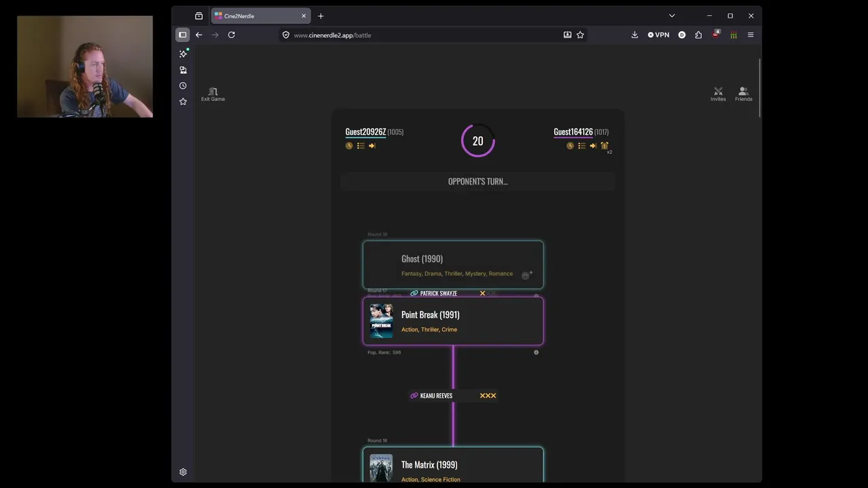The width and height of the screenshot is (868, 488).
Task: Click the install web app icon in address bar
Action: pyautogui.click(x=568, y=35)
